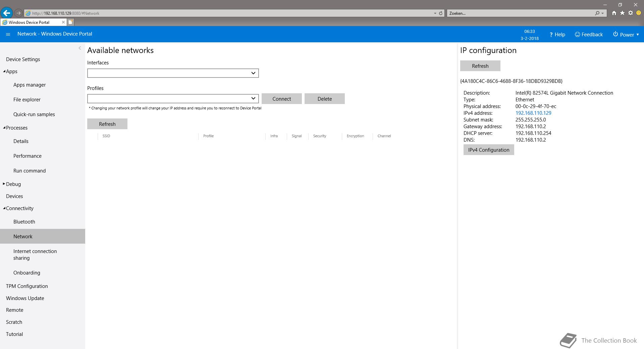Open Internet connection sharing page

[35, 255]
